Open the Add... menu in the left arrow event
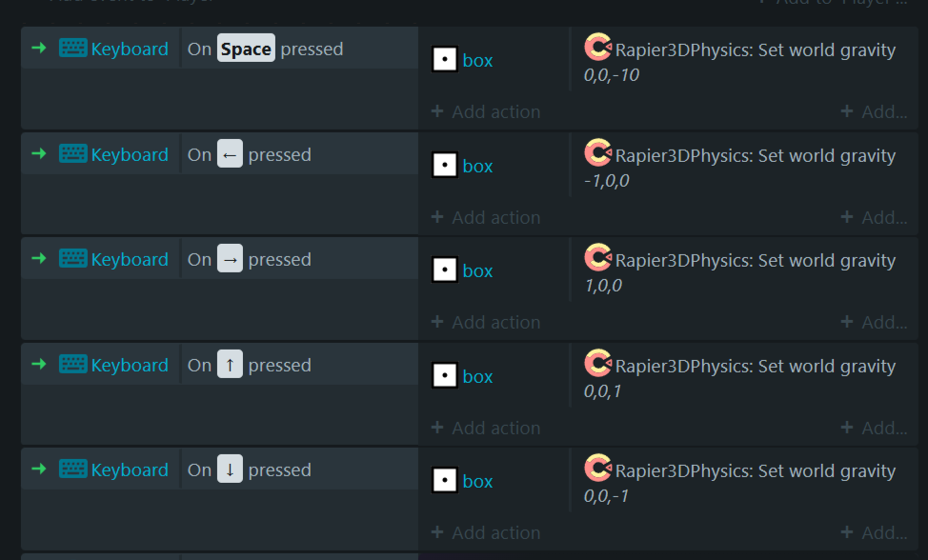The height and width of the screenshot is (560, 928). (874, 217)
